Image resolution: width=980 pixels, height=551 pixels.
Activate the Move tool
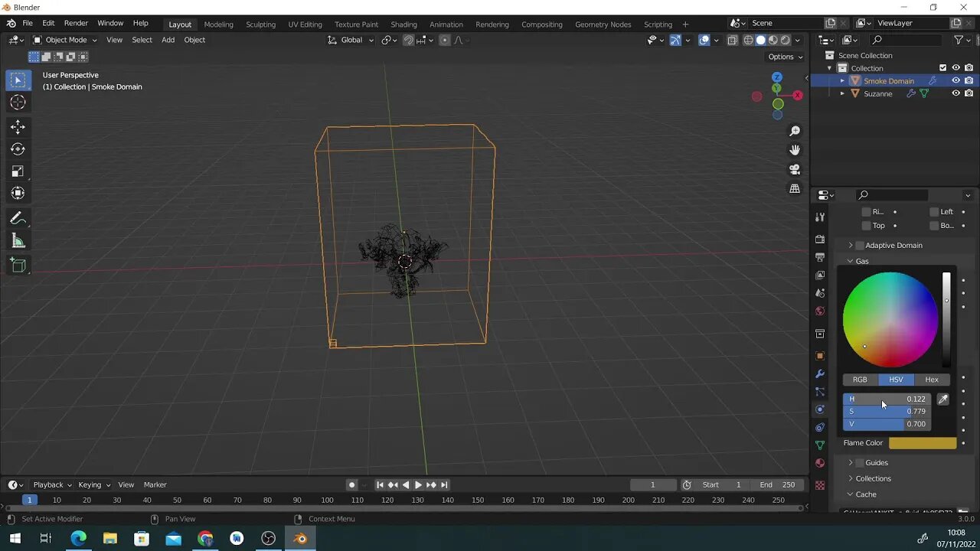18,127
